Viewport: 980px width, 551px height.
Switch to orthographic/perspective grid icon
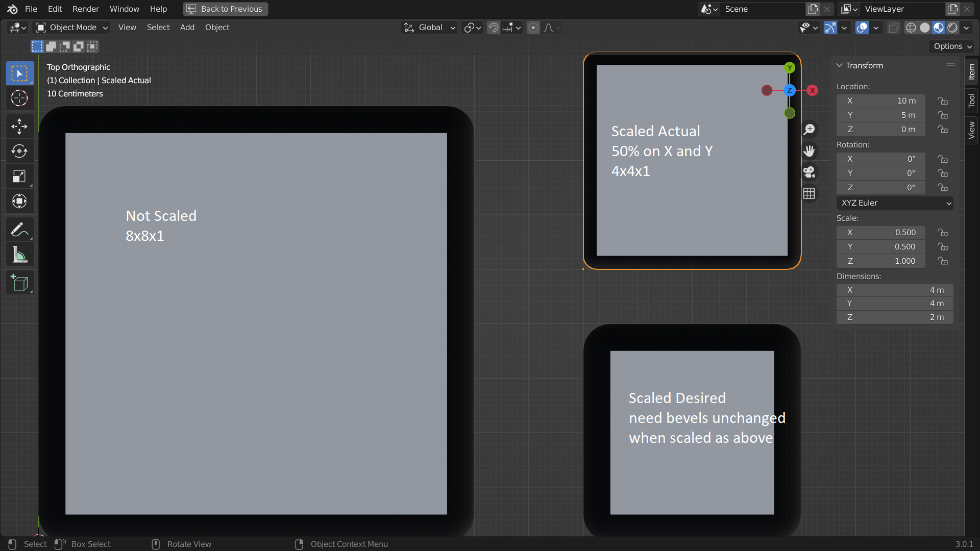(809, 193)
